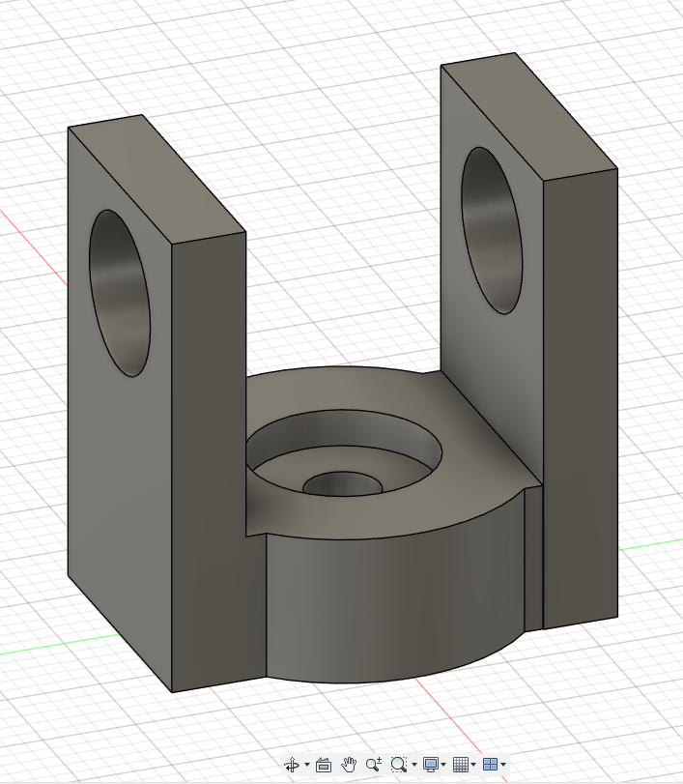Open the Grid and Snaps dropdown arrow

[473, 766]
